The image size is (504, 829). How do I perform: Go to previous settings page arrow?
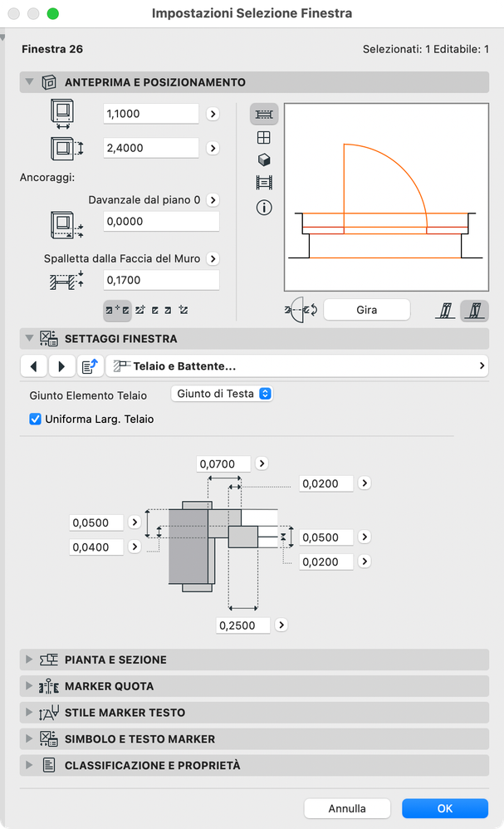34,365
